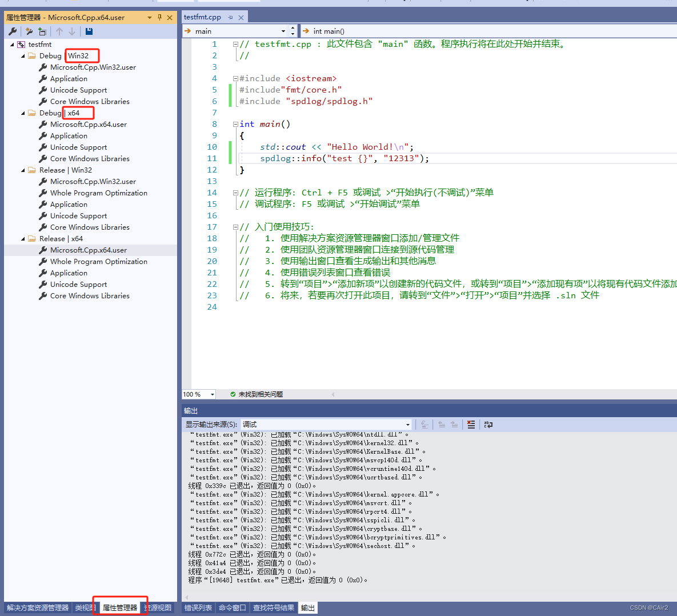Click the Add Existing Property Sheet icon
Viewport: 677px width, 616px height.
pos(42,31)
